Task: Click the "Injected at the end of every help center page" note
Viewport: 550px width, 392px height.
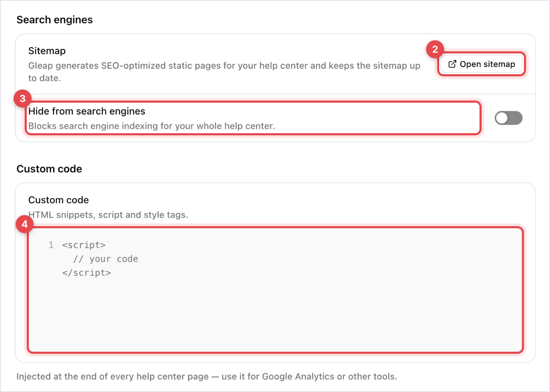Action: click(207, 376)
